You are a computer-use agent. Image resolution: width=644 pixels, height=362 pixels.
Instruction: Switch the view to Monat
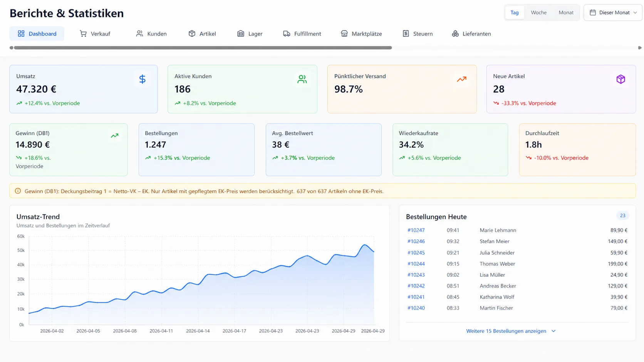point(566,13)
